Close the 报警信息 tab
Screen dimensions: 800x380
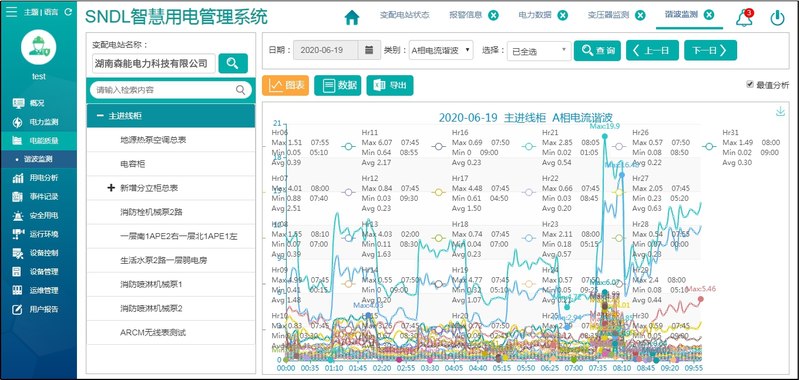coord(493,15)
